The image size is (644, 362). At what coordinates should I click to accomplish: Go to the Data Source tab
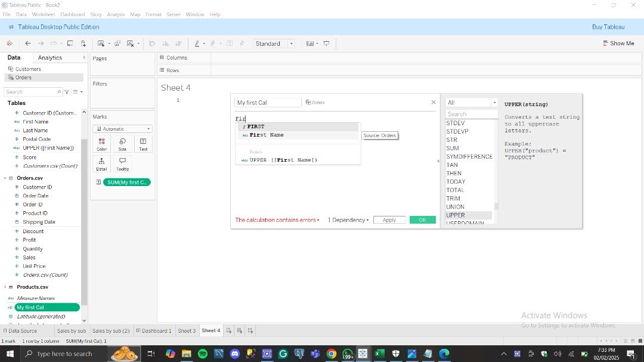click(20, 330)
